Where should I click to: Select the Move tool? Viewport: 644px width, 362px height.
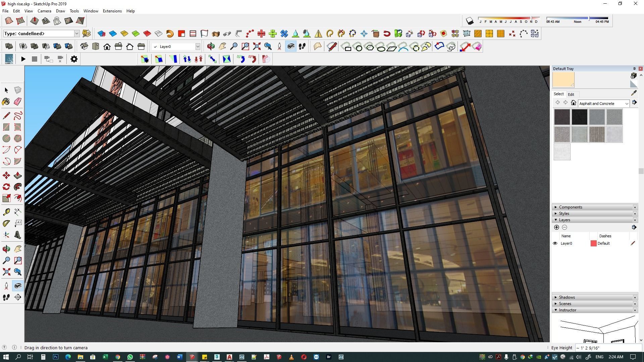click(x=6, y=175)
